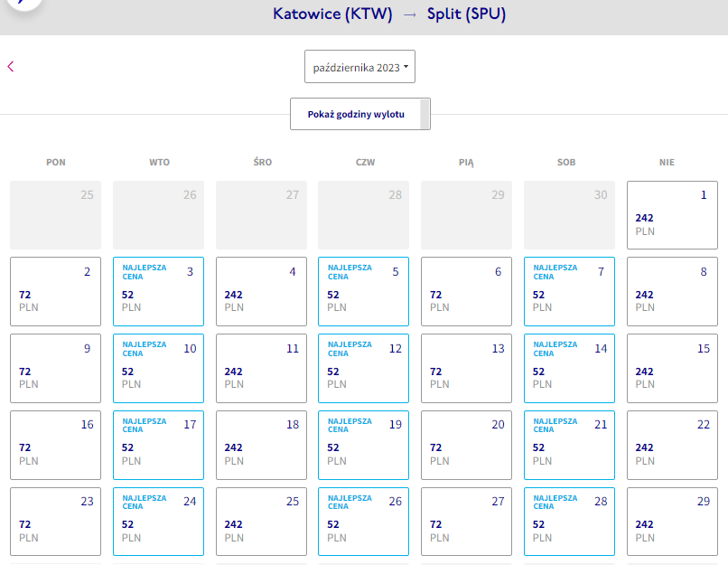Select October 23 for 72 PLN

coord(56,522)
